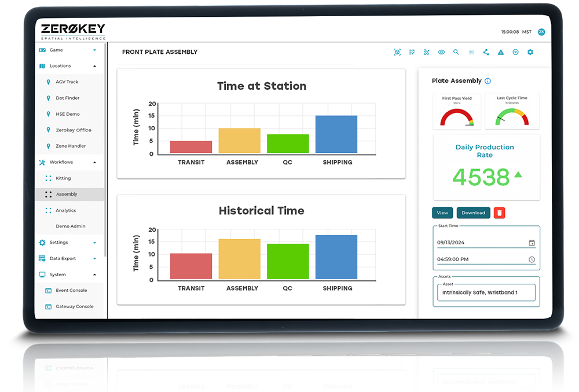Select the Kitting workflow item
This screenshot has height=392, width=579.
tap(63, 178)
